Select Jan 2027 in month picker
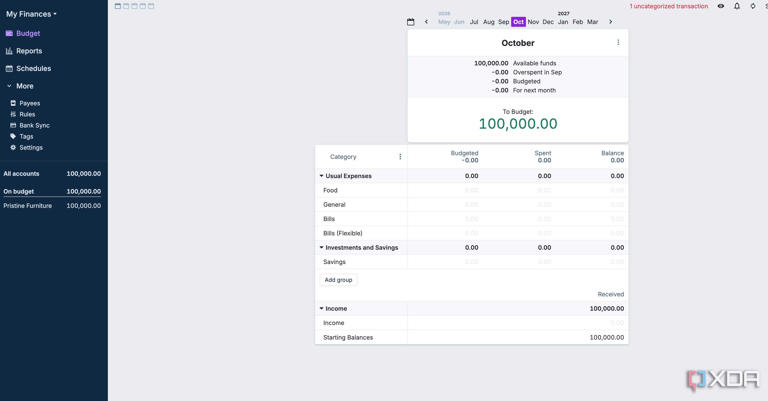Viewport: 768px width, 401px height. pyautogui.click(x=563, y=22)
